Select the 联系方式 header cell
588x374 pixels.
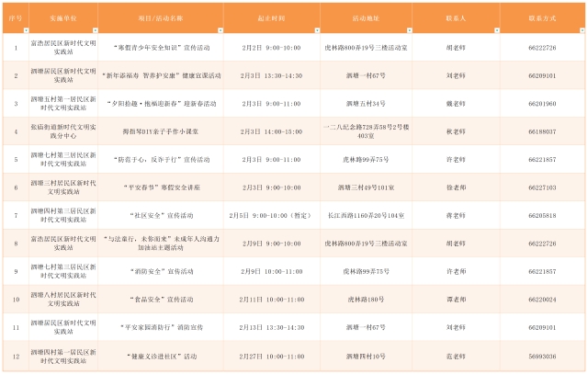542,17
